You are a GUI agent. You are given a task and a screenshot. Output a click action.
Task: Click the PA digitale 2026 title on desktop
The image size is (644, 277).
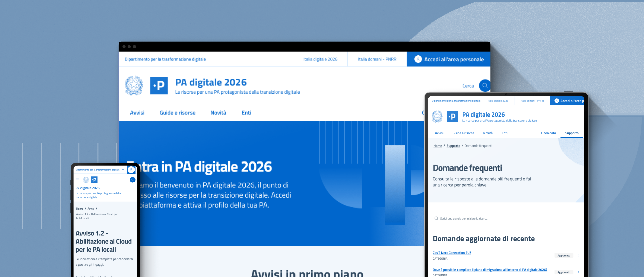click(x=211, y=82)
